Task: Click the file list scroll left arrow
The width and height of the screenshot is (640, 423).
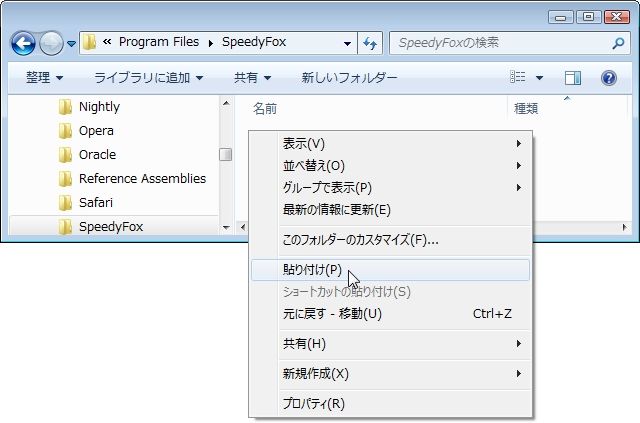Action: (x=242, y=227)
